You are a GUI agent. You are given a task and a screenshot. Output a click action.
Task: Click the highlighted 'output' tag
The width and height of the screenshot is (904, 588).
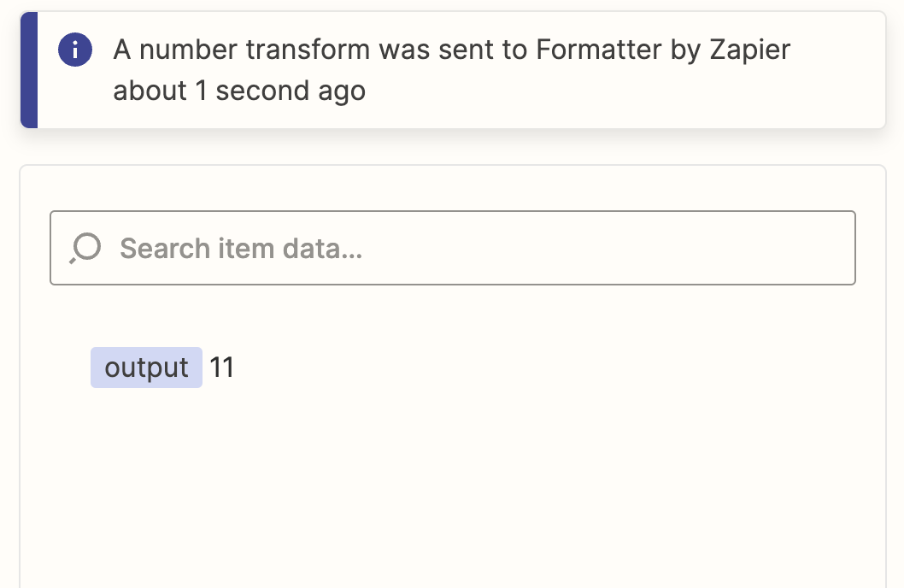(146, 367)
